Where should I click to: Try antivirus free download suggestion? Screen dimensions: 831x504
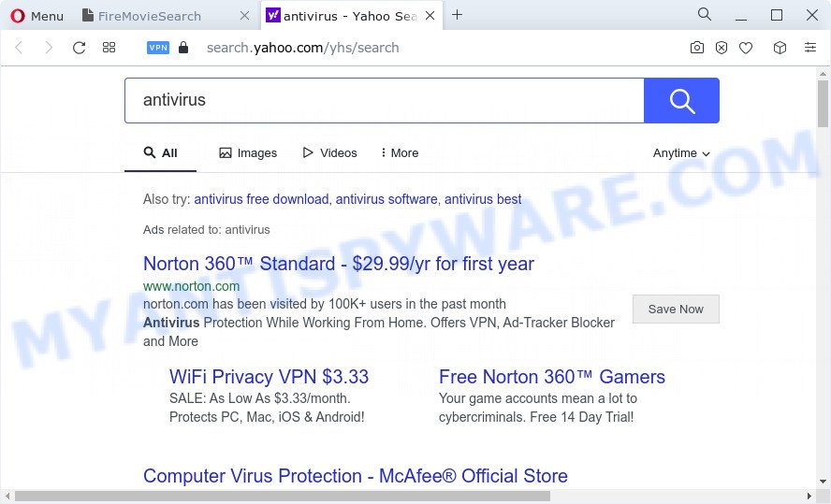coord(261,199)
